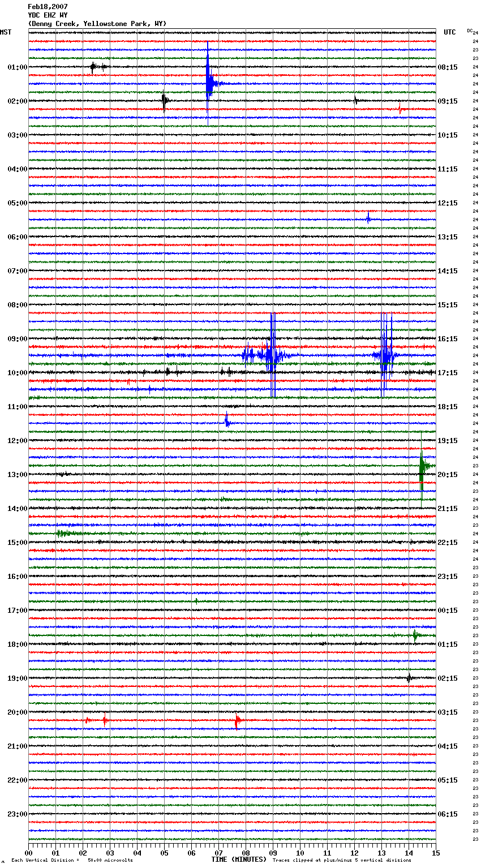The height and width of the screenshot is (868, 481).
Task: Click minute 03 on the bottom axis
Action: pyautogui.click(x=110, y=853)
